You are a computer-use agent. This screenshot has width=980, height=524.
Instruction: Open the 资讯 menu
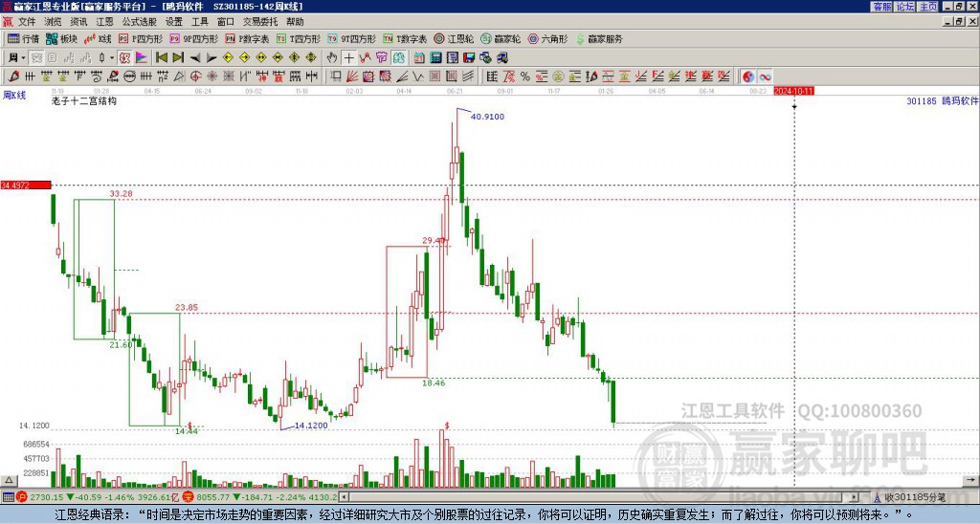(x=78, y=22)
